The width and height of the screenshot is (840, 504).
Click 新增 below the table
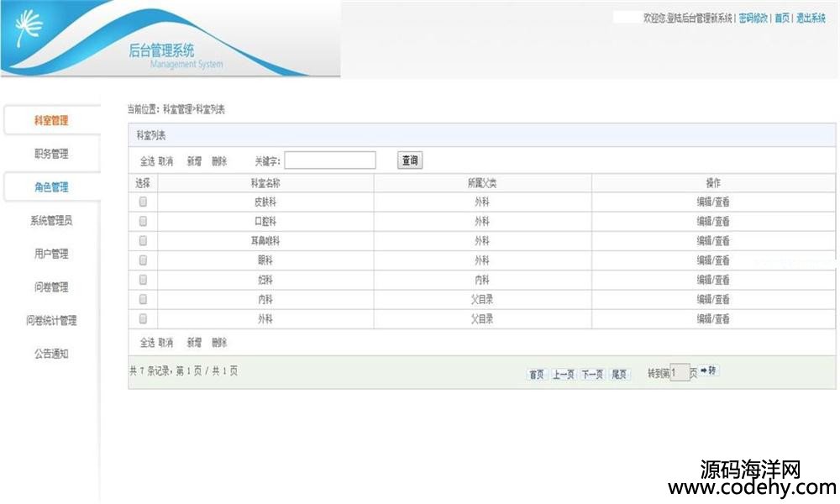tap(194, 343)
